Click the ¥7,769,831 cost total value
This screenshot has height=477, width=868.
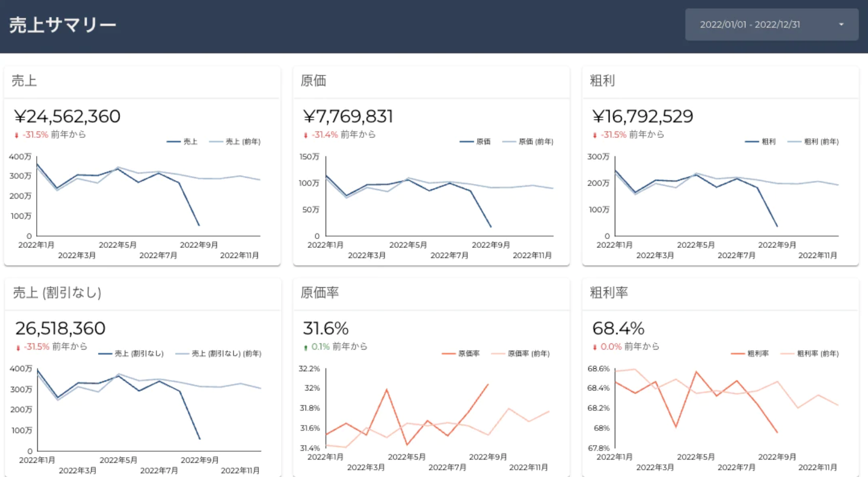point(348,116)
